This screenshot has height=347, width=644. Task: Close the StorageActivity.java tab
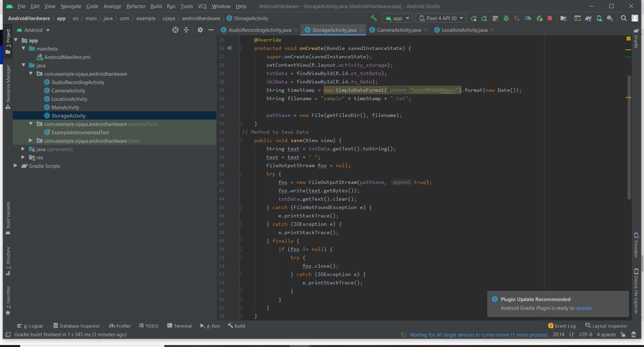point(361,30)
